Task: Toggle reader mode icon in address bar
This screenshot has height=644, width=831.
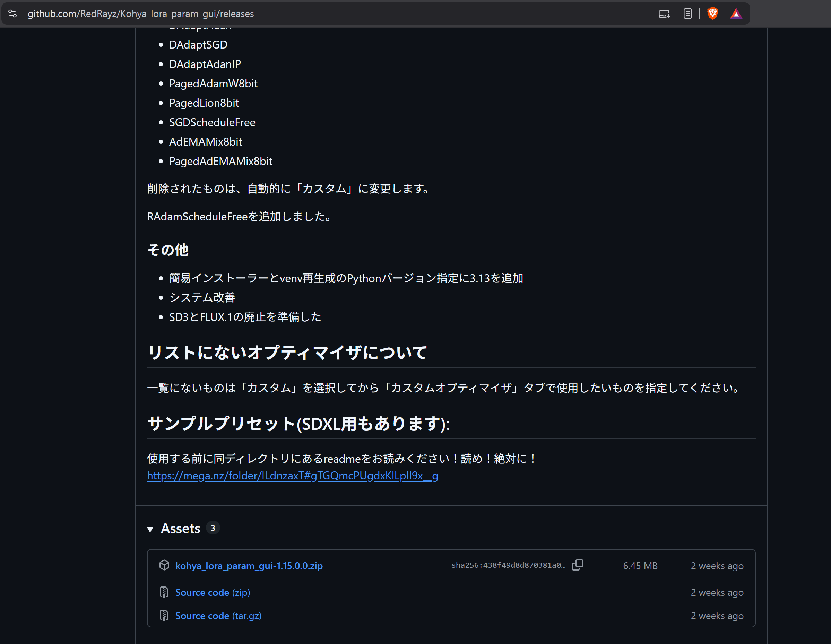Action: 687,14
